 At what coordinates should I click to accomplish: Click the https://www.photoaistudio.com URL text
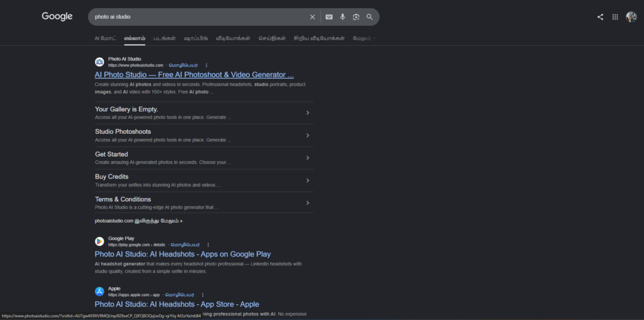click(136, 65)
